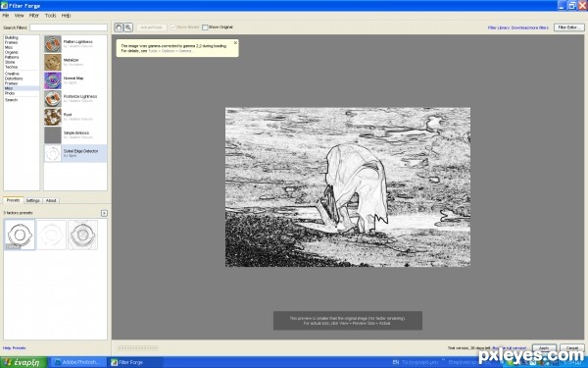Choose the Rust filter thumbnail
588x368 pixels.
[53, 117]
